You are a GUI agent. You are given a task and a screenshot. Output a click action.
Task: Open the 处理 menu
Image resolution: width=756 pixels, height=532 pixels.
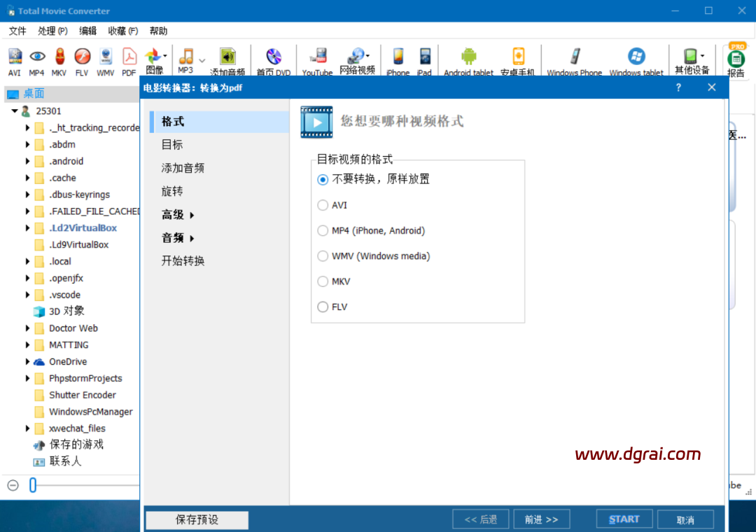pyautogui.click(x=52, y=31)
